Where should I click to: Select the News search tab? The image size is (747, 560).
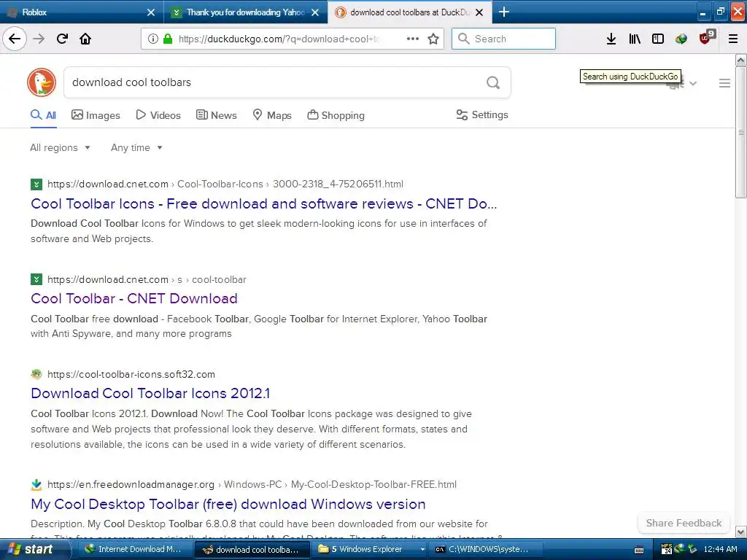coord(216,115)
